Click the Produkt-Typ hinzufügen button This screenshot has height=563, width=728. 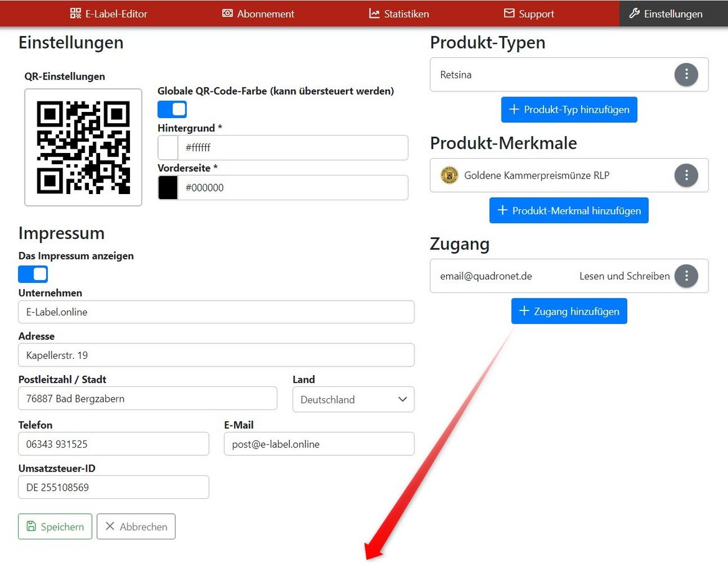pos(569,109)
